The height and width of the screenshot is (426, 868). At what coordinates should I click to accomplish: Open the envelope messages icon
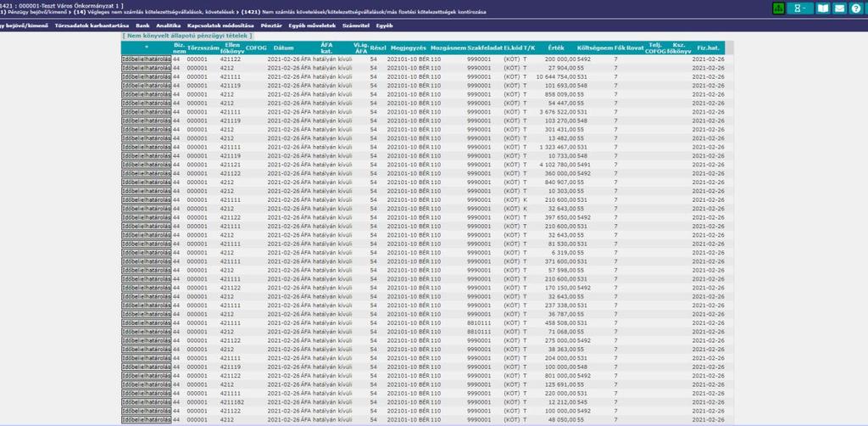pyautogui.click(x=840, y=8)
